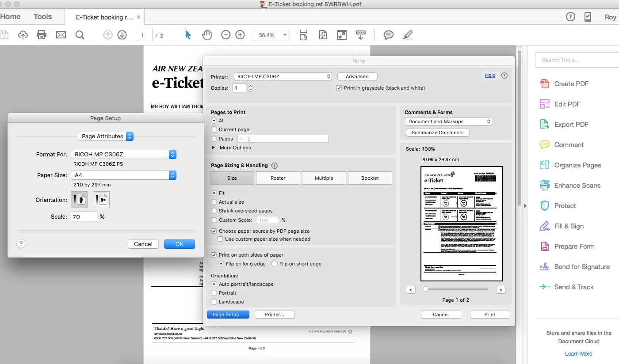This screenshot has width=619, height=364.
Task: Toggle Print in grayscale checkbox
Action: pos(340,88)
